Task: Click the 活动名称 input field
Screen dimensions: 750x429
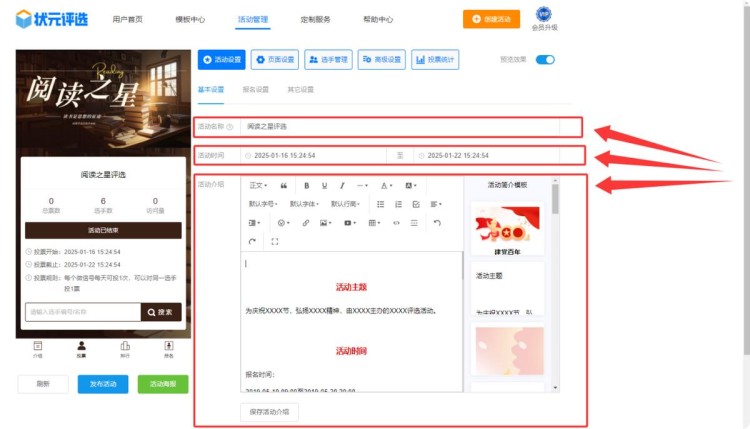Action: (x=410, y=127)
